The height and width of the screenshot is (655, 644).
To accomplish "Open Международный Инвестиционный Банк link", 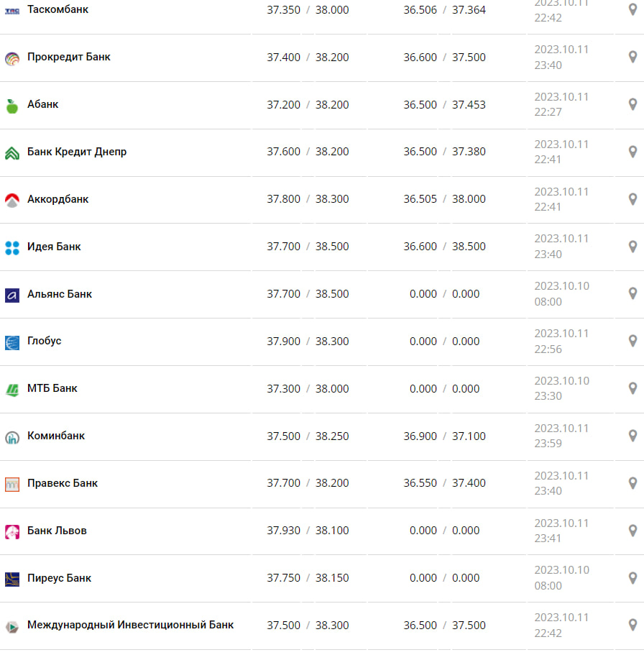I will 130,625.
